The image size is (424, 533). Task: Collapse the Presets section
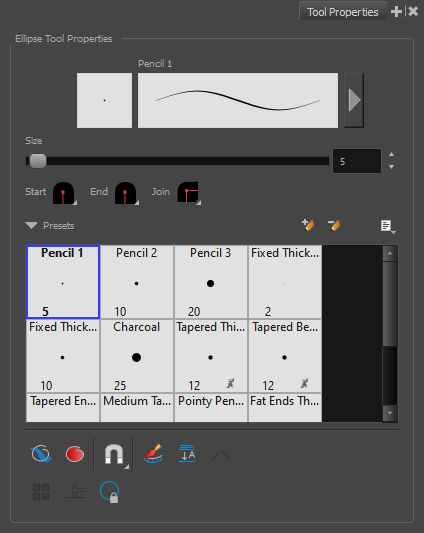[x=31, y=225]
